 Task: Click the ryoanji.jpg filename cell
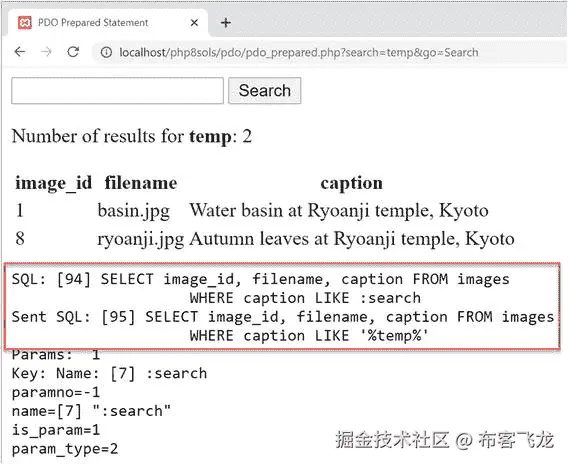[x=141, y=239]
